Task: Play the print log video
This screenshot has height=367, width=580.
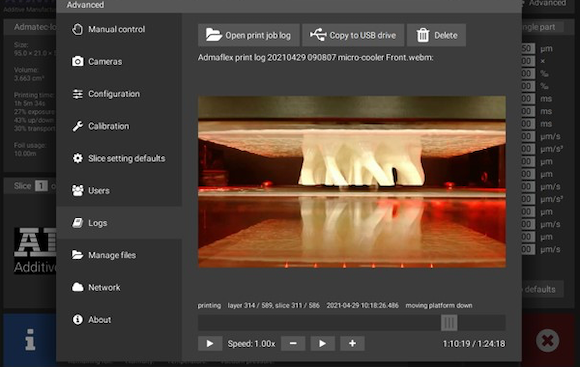Action: tap(210, 344)
